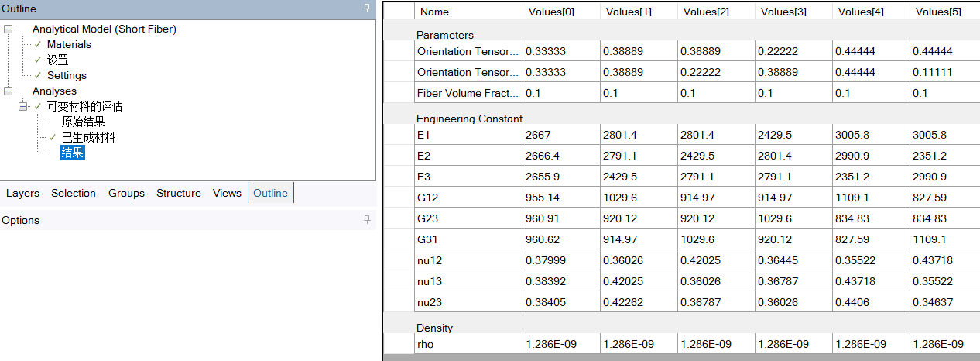Select the 结果 tree item

pyautogui.click(x=72, y=153)
